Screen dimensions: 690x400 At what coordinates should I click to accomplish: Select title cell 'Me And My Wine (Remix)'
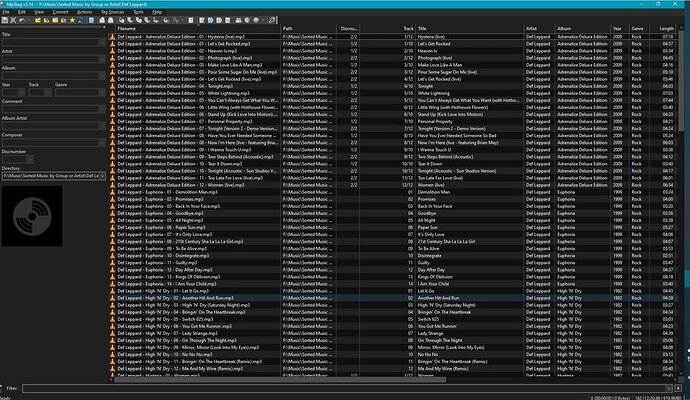point(443,368)
